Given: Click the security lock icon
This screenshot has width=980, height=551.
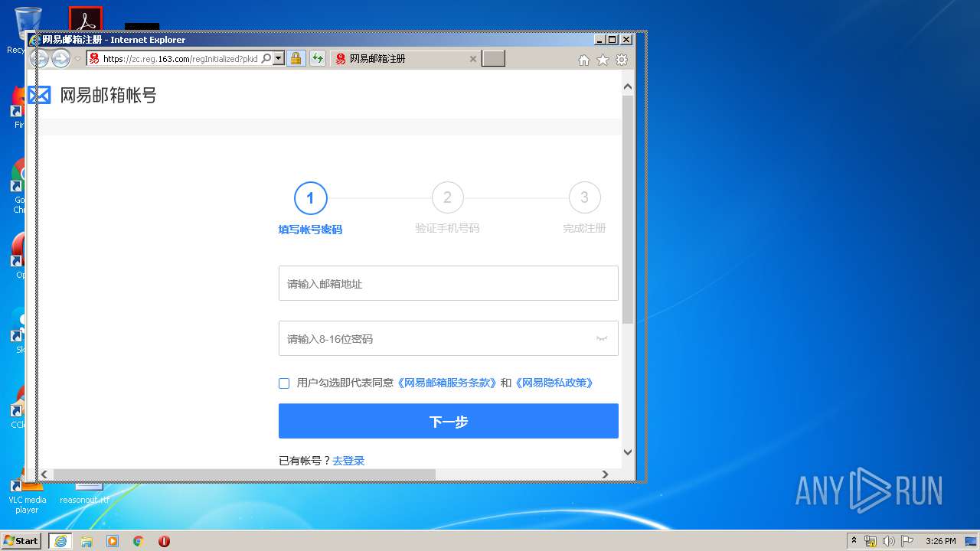Looking at the screenshot, I should click(x=296, y=58).
